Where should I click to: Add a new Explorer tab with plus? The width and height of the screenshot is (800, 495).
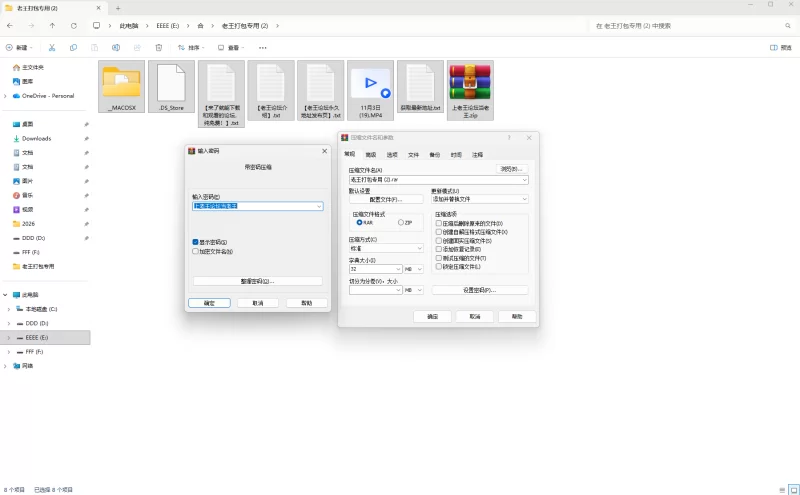tap(118, 8)
